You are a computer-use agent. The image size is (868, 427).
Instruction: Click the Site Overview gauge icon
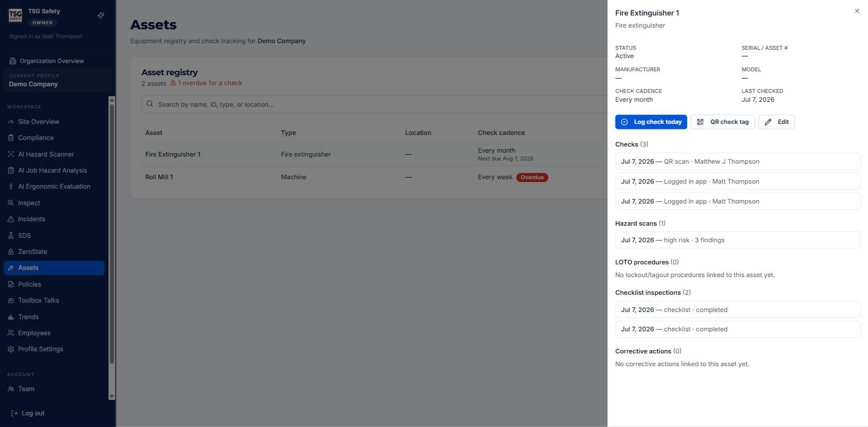(x=11, y=122)
